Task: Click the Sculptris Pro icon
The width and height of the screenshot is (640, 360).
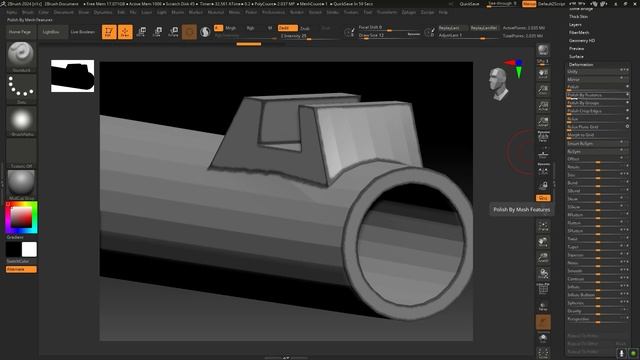Action: click(x=205, y=32)
